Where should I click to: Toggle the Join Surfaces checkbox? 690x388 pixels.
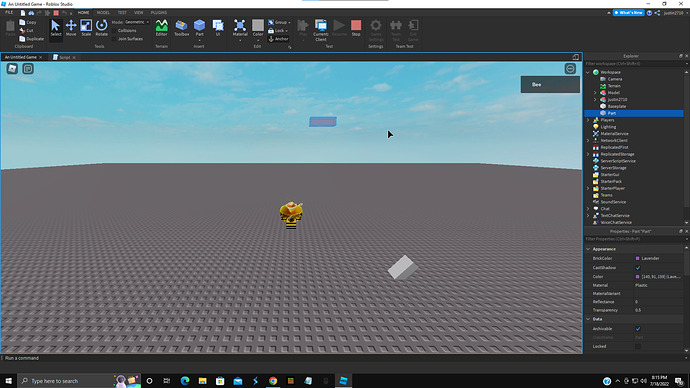[114, 39]
